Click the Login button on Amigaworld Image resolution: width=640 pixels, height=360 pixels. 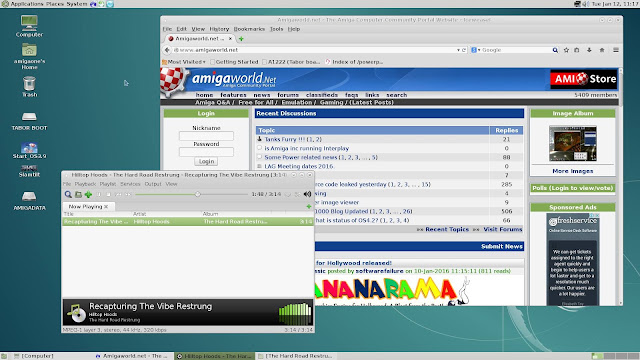[206, 161]
